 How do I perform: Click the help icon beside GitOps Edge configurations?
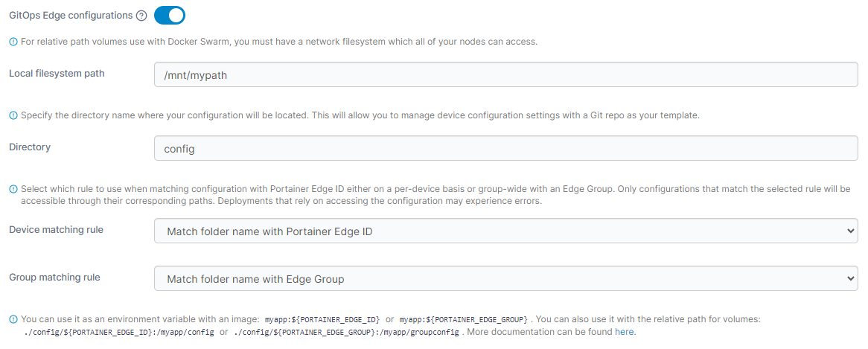coord(141,16)
